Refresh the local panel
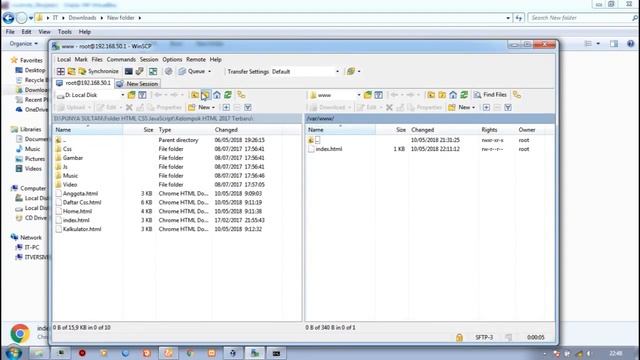Viewport: 640px width, 360px height. [228, 95]
